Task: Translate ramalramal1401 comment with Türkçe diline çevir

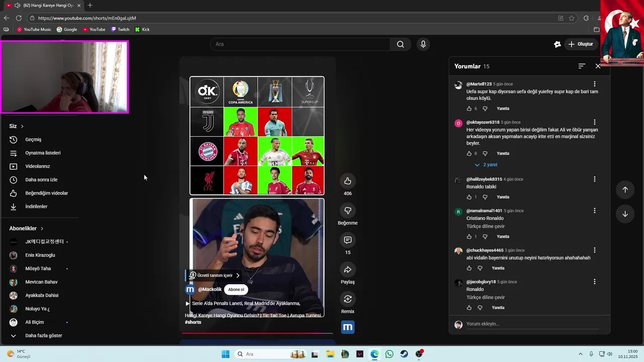Action: click(x=486, y=226)
